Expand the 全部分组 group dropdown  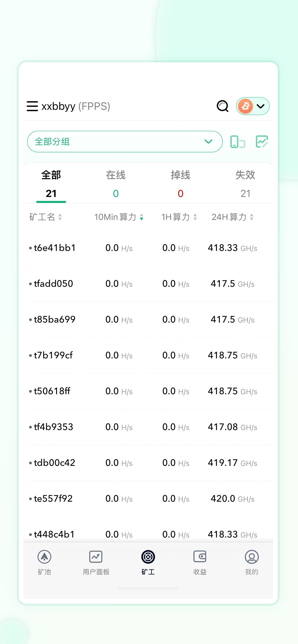(x=125, y=142)
